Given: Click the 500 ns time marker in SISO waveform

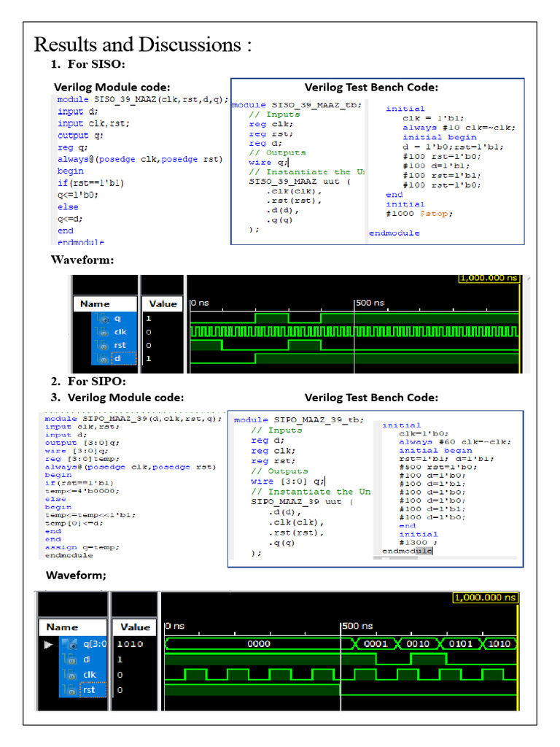Looking at the screenshot, I should pos(370,303).
